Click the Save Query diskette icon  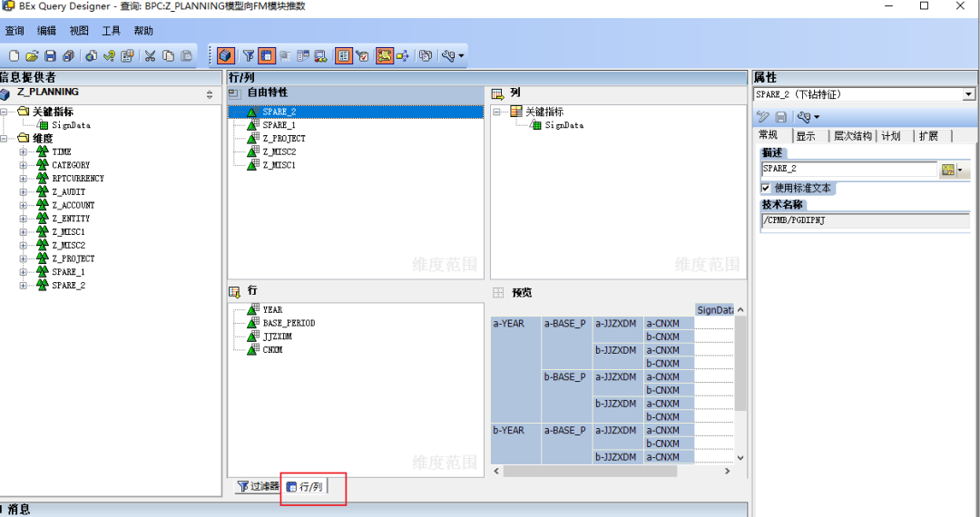click(x=51, y=56)
